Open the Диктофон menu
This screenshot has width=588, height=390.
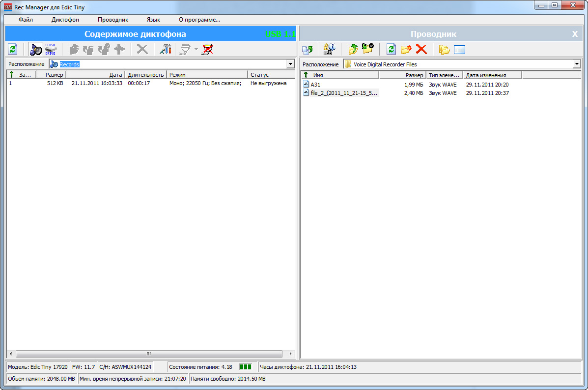65,20
